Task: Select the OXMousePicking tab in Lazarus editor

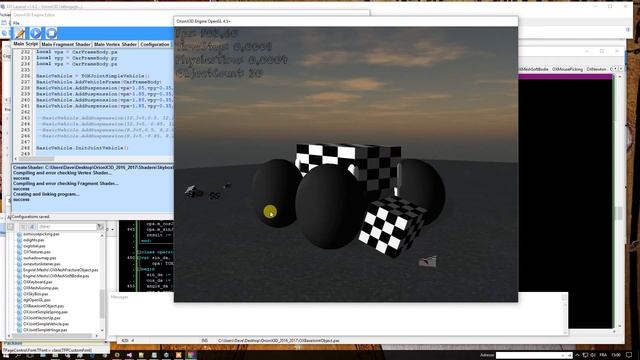Action: (x=567, y=69)
